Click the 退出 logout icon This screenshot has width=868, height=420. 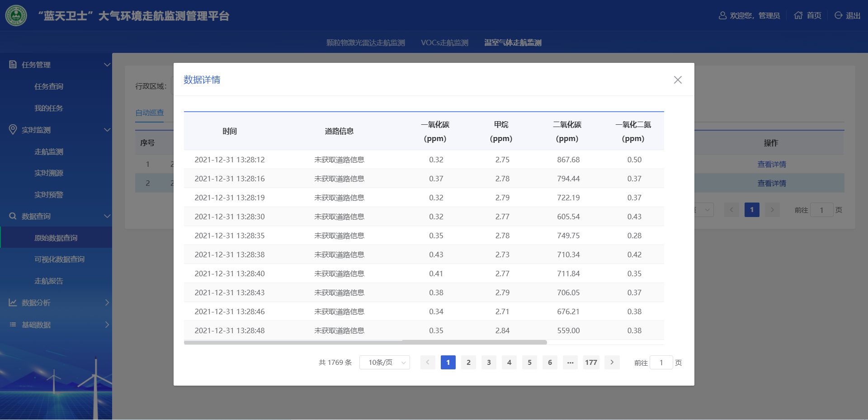[838, 15]
